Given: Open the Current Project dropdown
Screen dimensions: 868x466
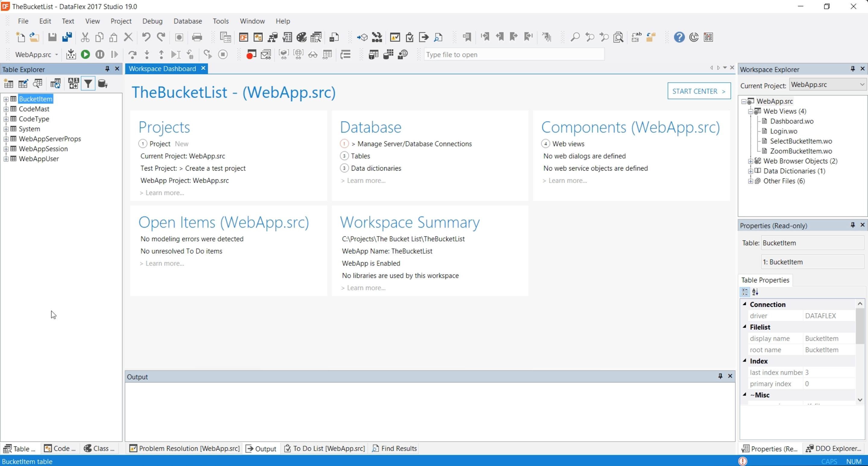Looking at the screenshot, I should point(862,85).
